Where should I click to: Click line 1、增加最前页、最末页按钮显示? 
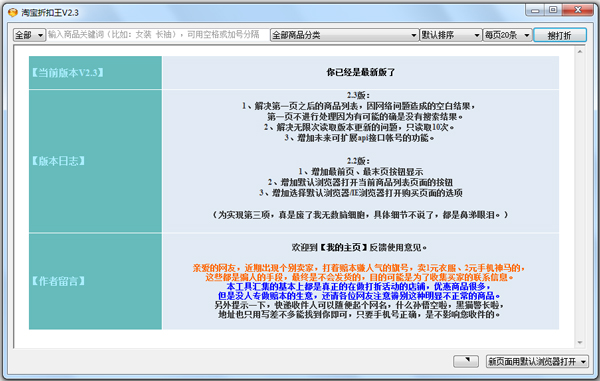point(360,172)
